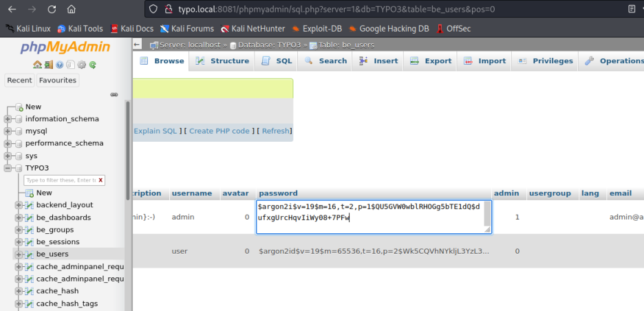This screenshot has width=644, height=311.
Task: Open navigation panel settings gear
Action: tap(81, 65)
